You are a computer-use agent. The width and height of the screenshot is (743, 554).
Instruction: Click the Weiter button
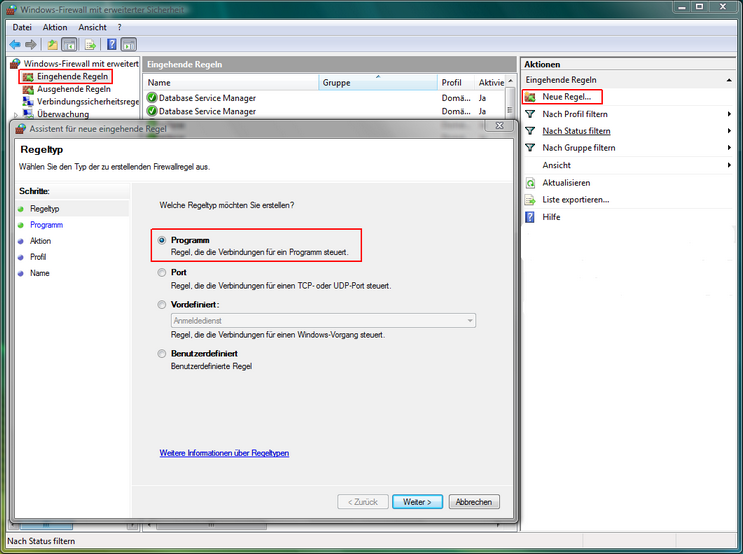[417, 502]
